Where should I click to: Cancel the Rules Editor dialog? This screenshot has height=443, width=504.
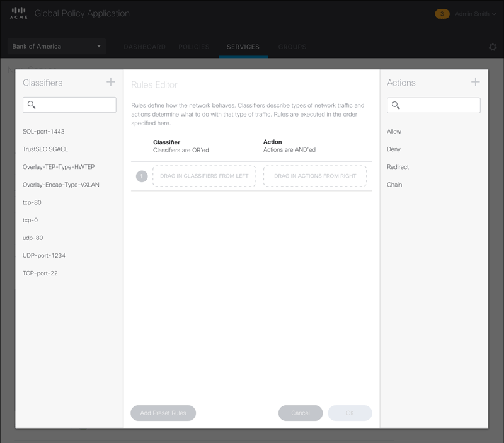tap(301, 413)
